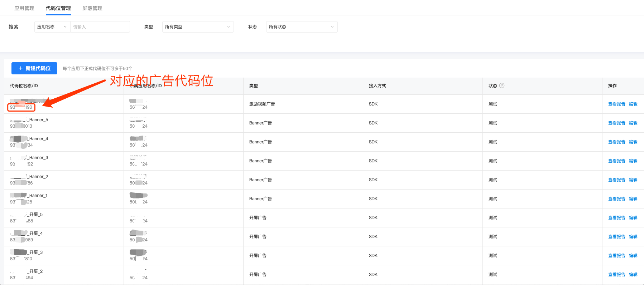This screenshot has height=285, width=644.
Task: Click 编辑 in the 开屏_3 row
Action: [x=633, y=256]
